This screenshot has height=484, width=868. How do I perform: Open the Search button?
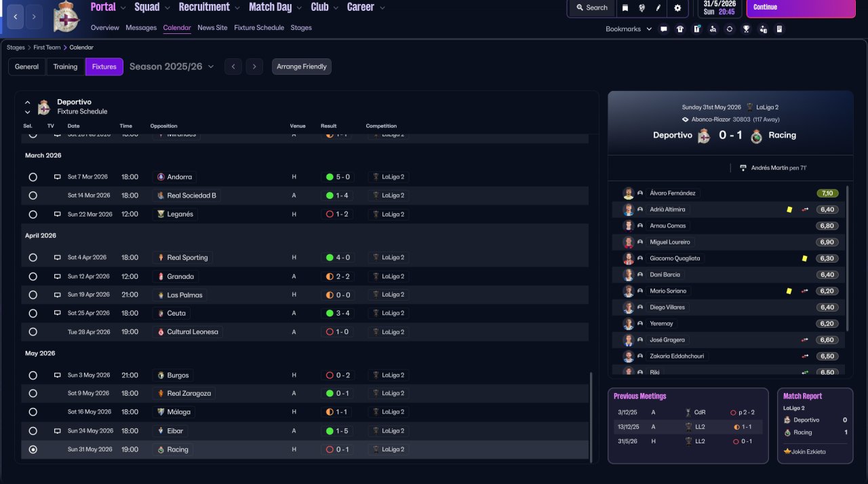(x=592, y=8)
